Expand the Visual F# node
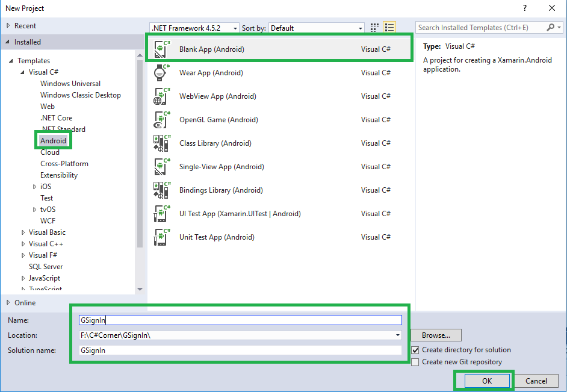 coord(23,255)
